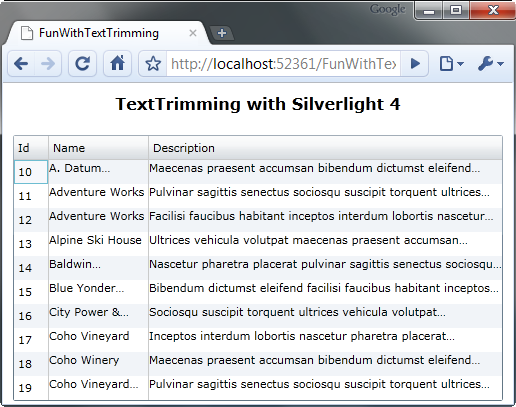Sort by the Name column header
The height and width of the screenshot is (407, 516).
pyautogui.click(x=99, y=148)
